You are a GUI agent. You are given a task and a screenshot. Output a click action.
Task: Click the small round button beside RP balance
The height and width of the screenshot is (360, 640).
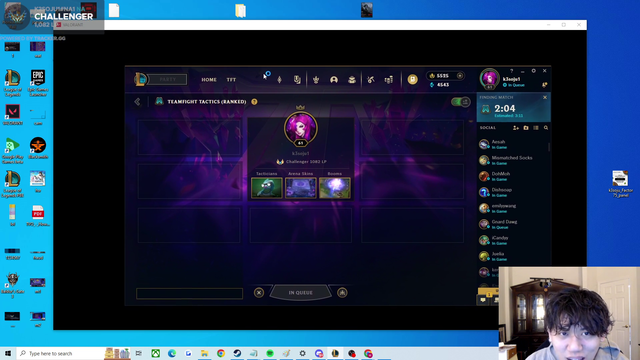(x=460, y=76)
